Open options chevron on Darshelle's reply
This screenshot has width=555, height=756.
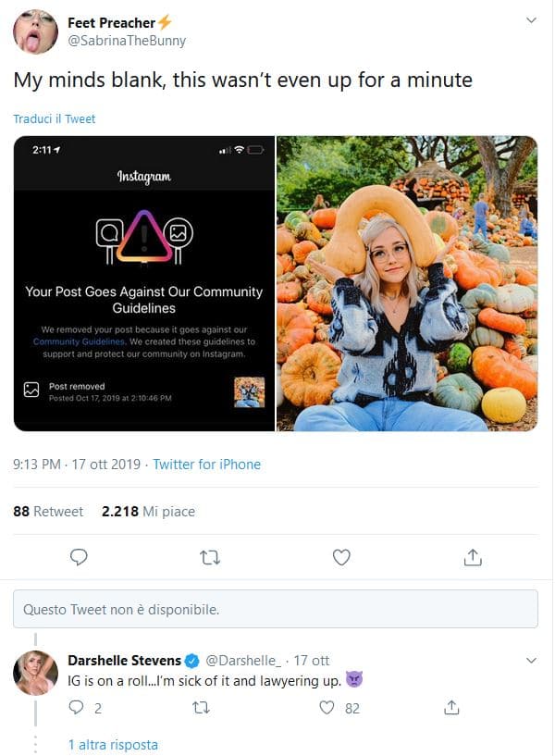531,660
